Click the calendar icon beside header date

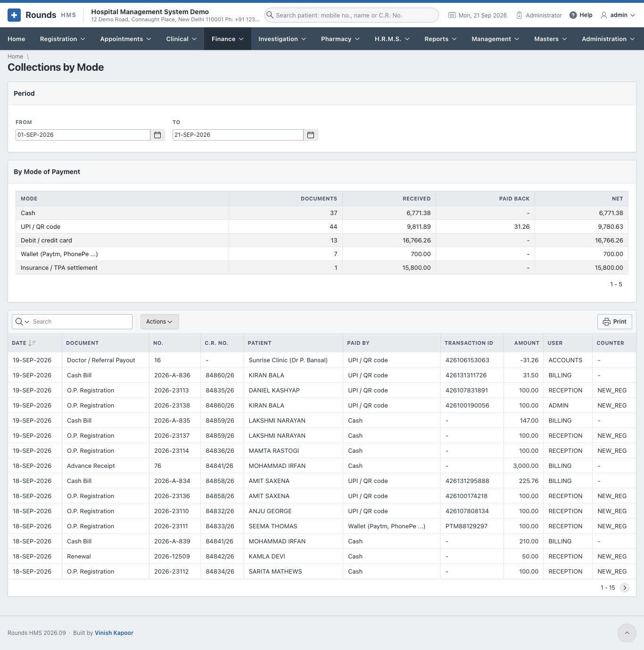[x=452, y=15]
